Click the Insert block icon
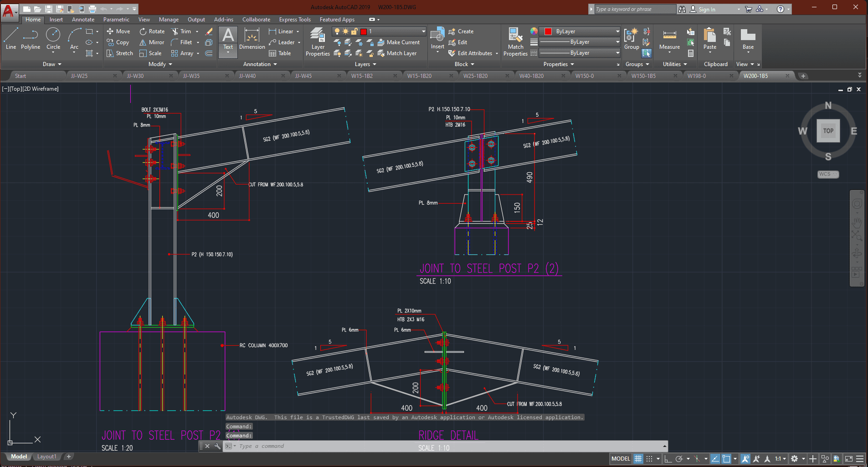 pyautogui.click(x=437, y=38)
